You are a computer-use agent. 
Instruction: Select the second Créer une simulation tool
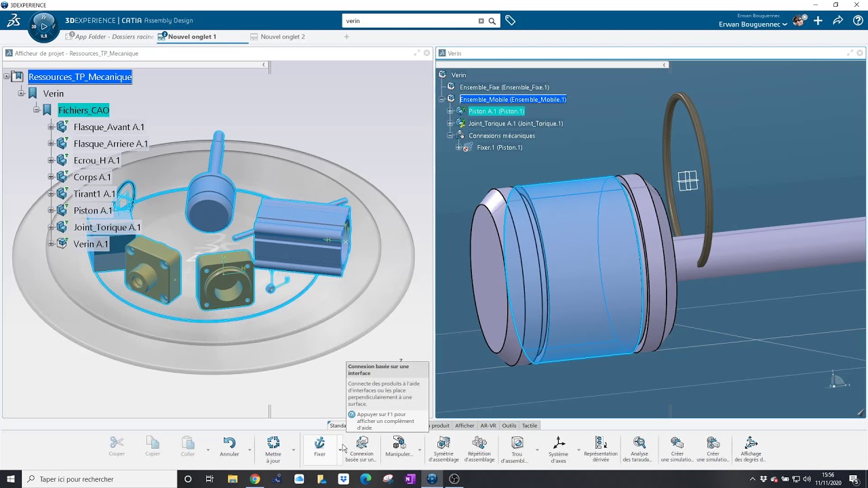tap(713, 449)
